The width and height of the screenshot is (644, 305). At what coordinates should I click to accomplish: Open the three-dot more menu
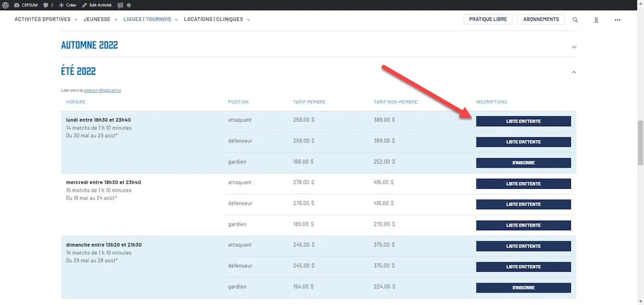617,20
